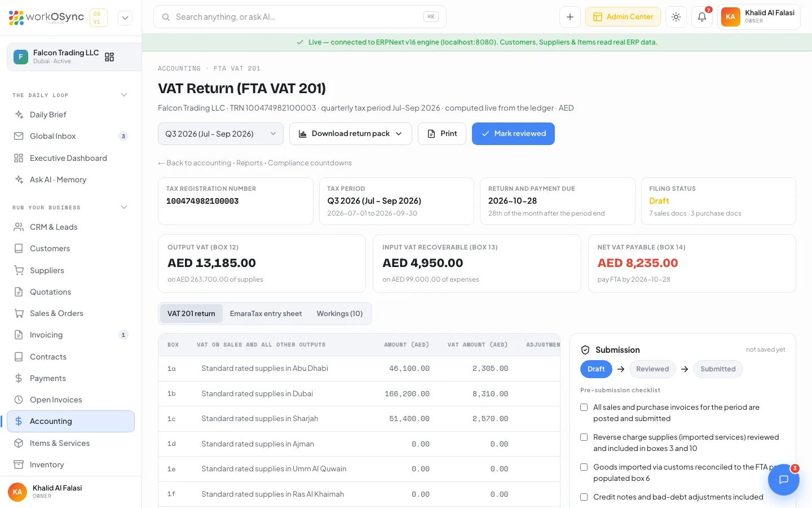This screenshot has height=508, width=812.
Task: Open the notifications bell
Action: pos(702,17)
